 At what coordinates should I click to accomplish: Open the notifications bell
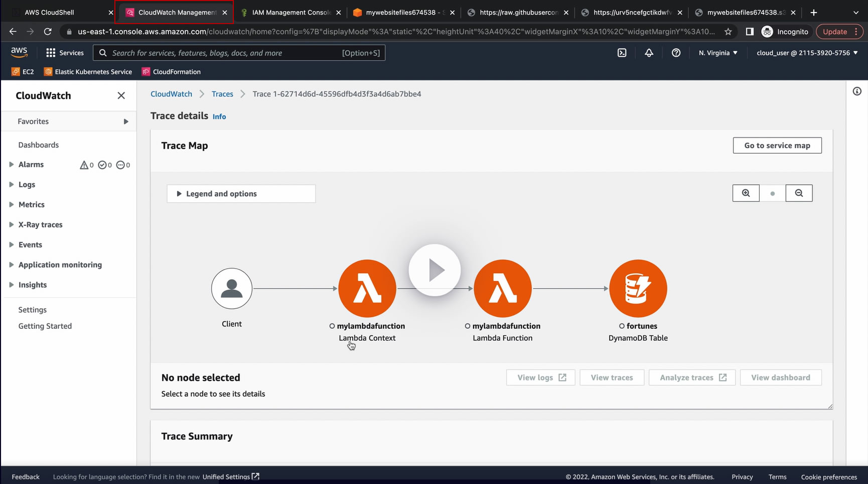[649, 53]
